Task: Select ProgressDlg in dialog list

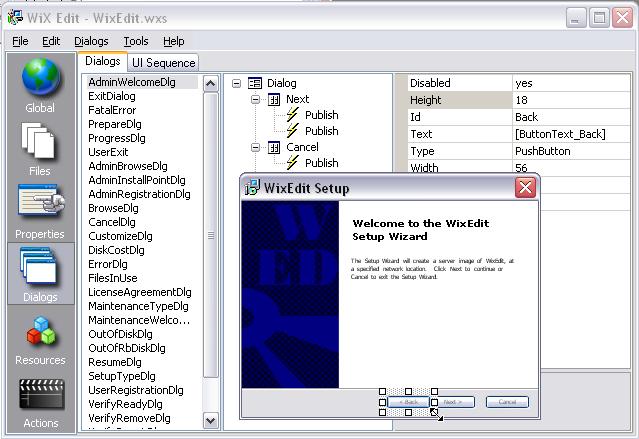Action: [x=117, y=138]
